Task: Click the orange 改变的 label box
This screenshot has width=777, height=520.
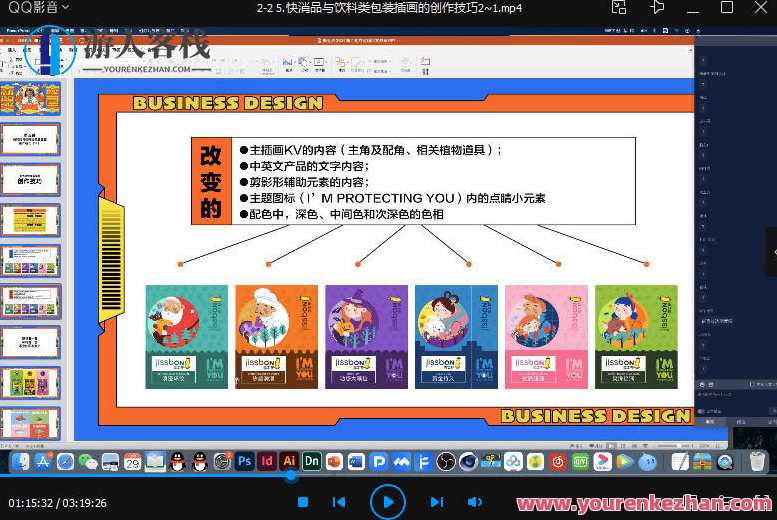Action: coord(212,181)
